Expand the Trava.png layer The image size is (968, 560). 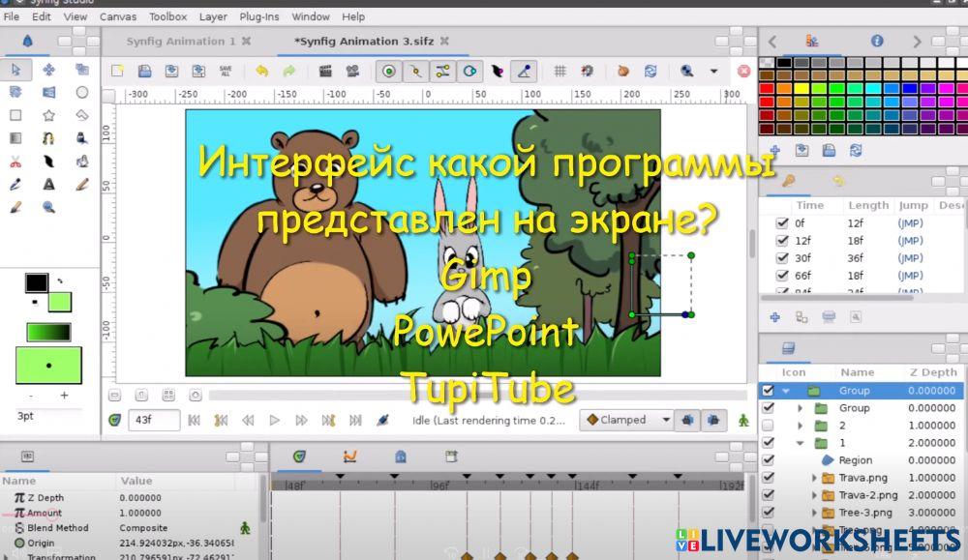pyautogui.click(x=814, y=478)
